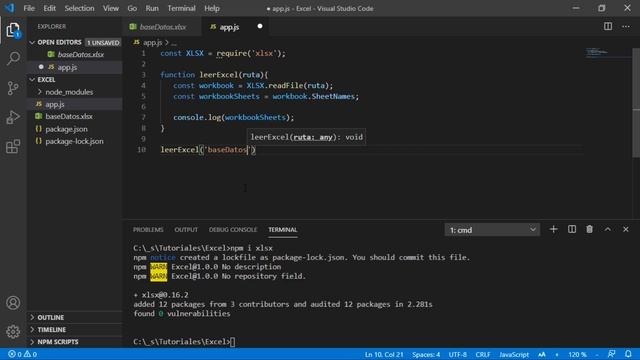Change encoding via UTF-8 status item

tap(458, 354)
